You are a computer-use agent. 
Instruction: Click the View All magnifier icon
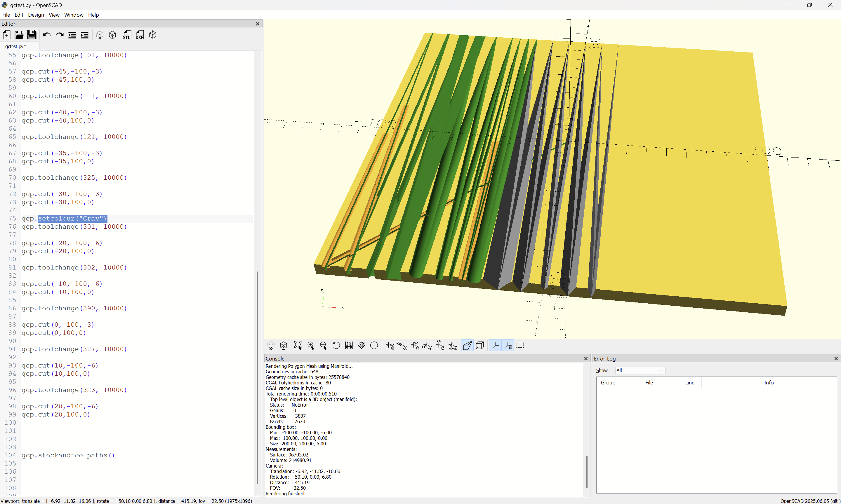(x=298, y=345)
